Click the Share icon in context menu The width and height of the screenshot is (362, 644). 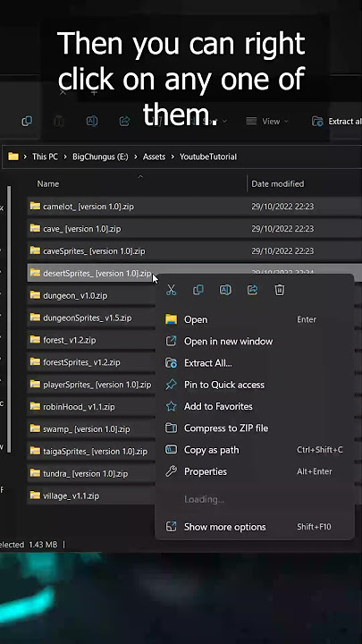point(252,290)
